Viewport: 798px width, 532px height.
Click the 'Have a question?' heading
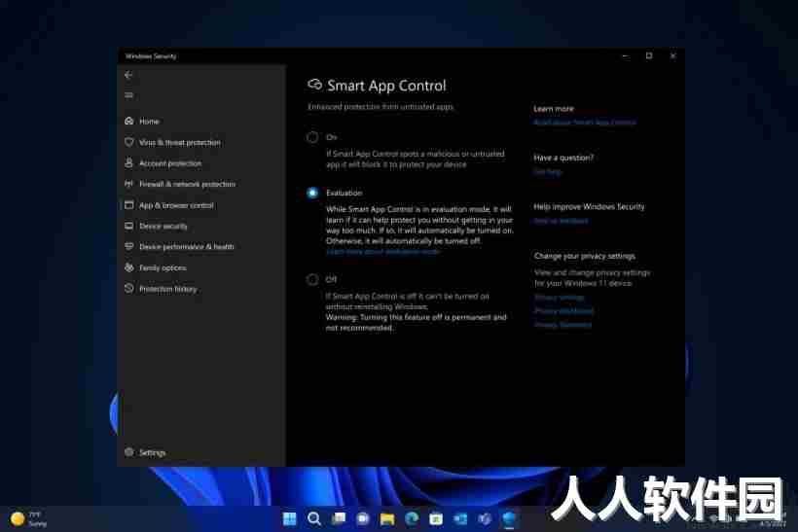563,158
